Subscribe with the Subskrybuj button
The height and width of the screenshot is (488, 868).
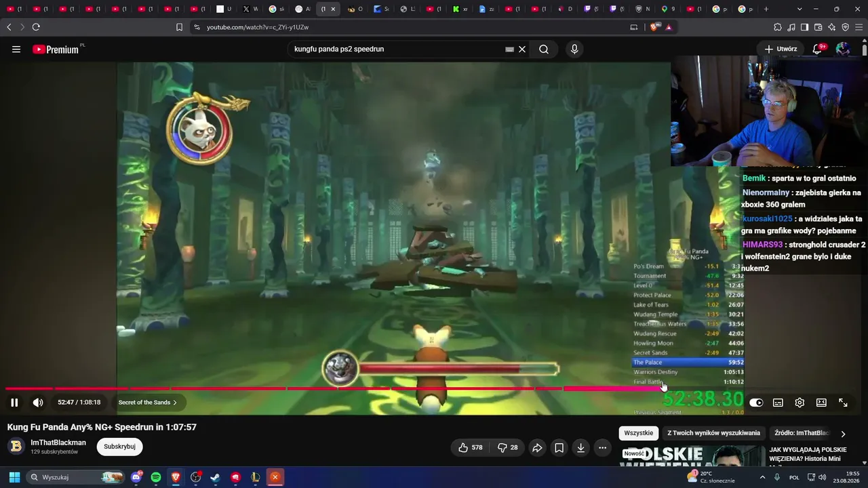pyautogui.click(x=119, y=447)
